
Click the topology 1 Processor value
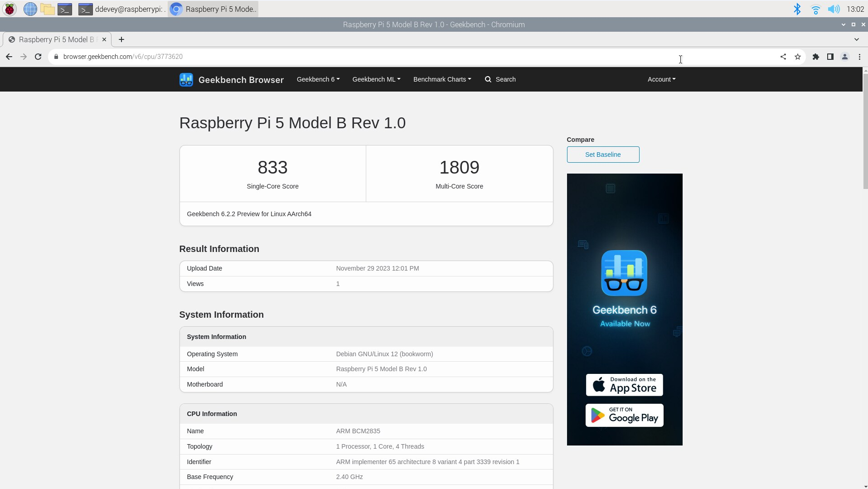coord(380,446)
